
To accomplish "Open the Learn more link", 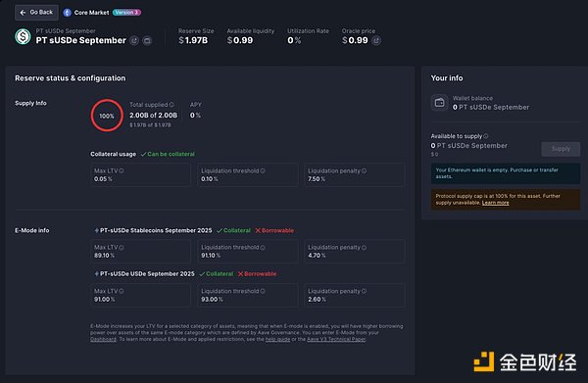I will pyautogui.click(x=495, y=203).
